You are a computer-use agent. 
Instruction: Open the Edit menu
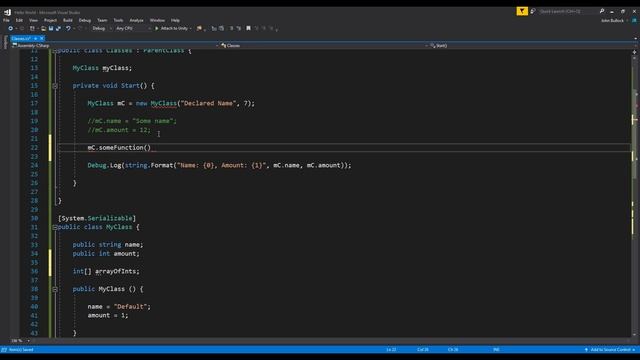(19, 20)
